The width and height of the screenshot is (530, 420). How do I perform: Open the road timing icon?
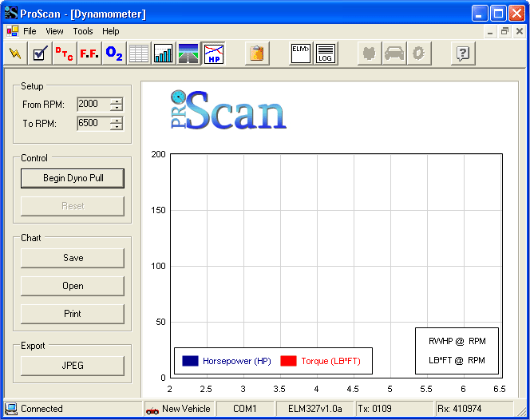click(188, 53)
